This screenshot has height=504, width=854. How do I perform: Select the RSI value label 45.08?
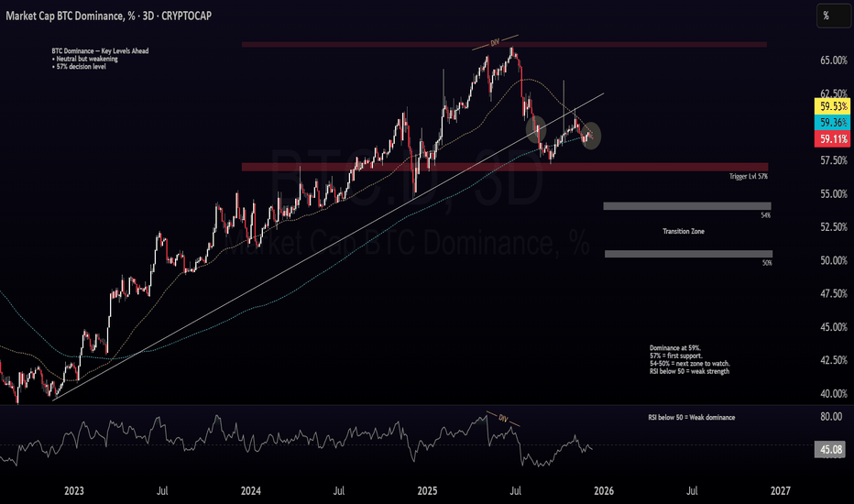[x=833, y=449]
